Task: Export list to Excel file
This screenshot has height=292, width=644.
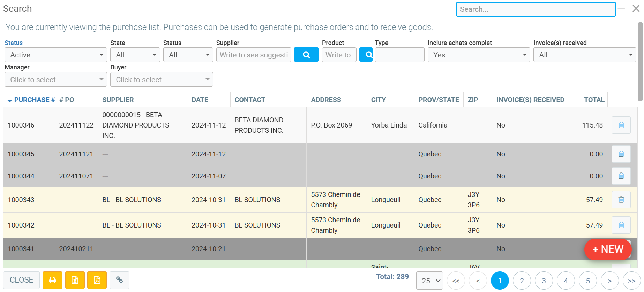Action: point(75,280)
